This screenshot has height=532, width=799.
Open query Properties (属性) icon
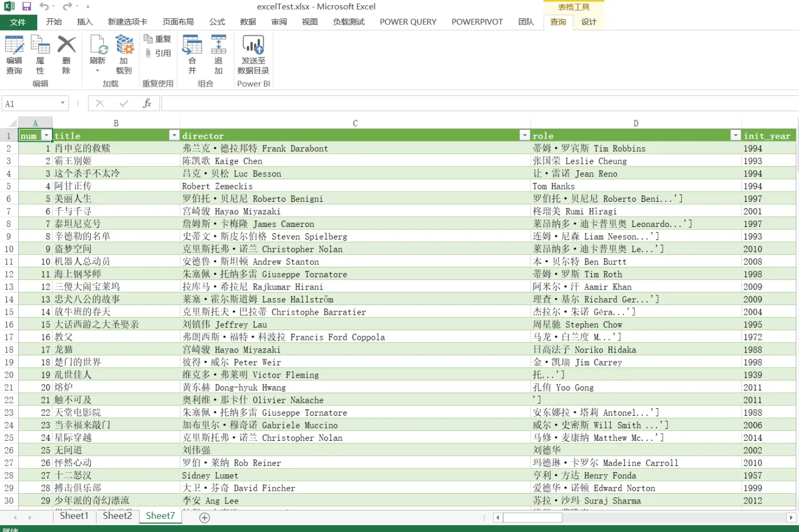click(x=40, y=55)
